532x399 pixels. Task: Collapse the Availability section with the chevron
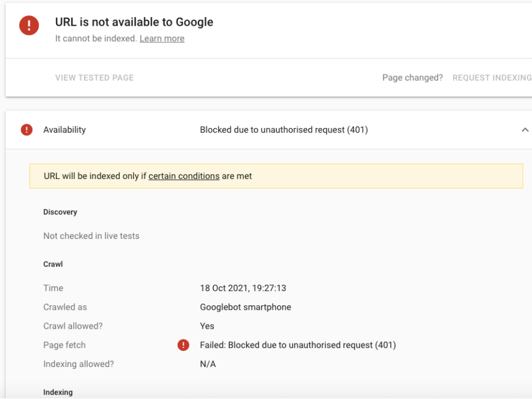point(525,130)
